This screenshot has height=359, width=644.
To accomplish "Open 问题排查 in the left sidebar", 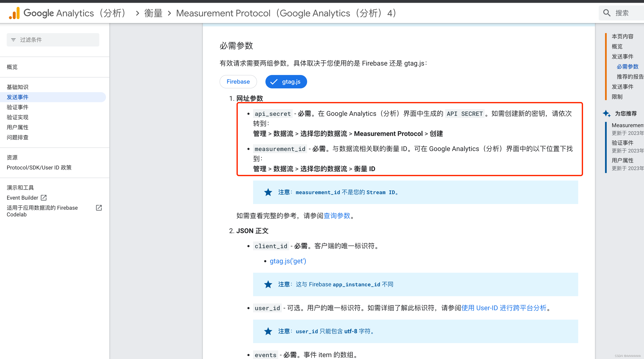I will point(18,137).
